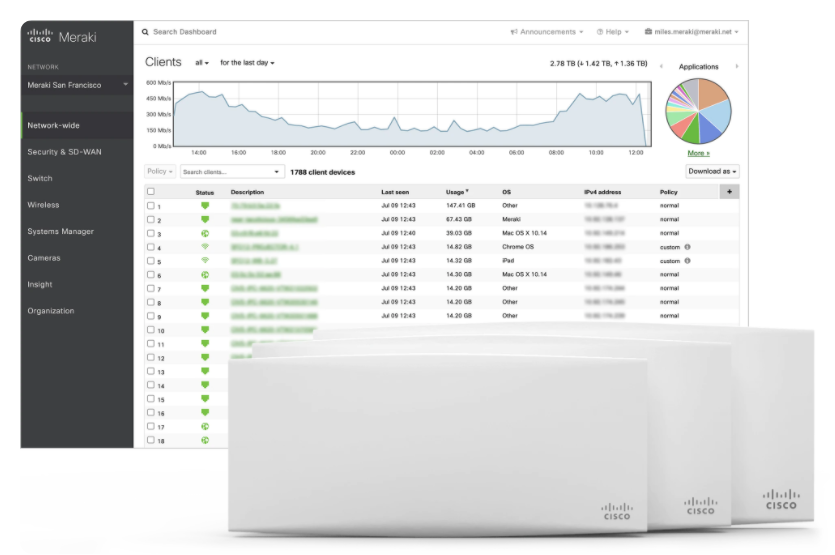Check the checkbox for client row 2

tap(151, 219)
